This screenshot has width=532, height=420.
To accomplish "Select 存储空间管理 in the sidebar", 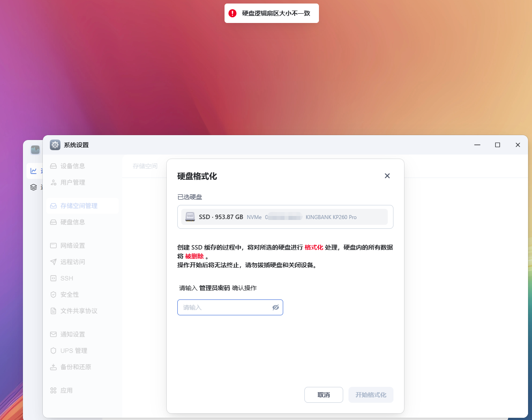I will 83,206.
